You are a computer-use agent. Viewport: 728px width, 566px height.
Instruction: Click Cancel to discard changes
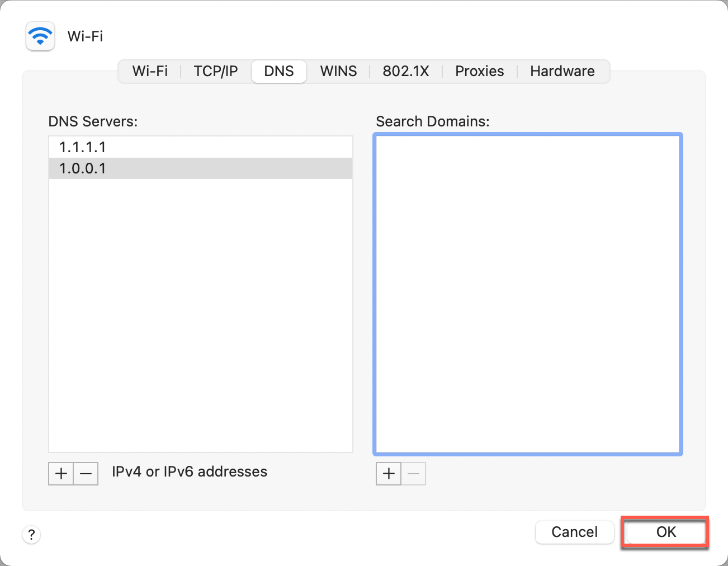574,532
